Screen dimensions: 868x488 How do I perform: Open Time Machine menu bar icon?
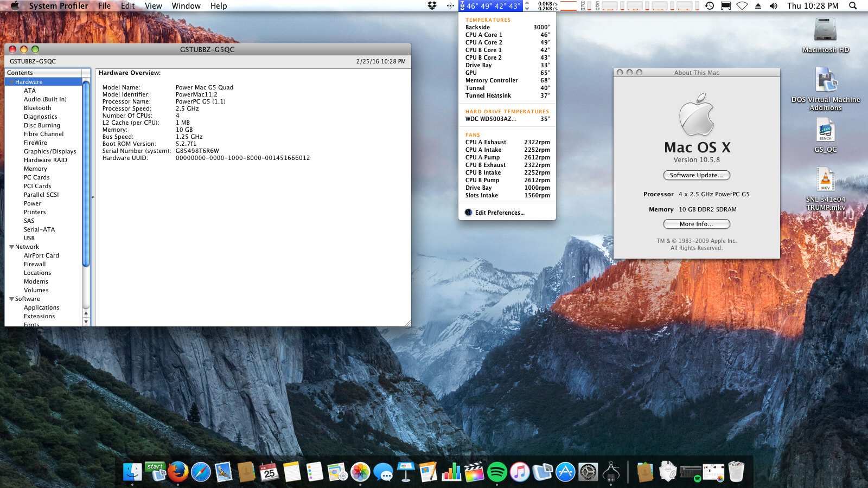[710, 6]
